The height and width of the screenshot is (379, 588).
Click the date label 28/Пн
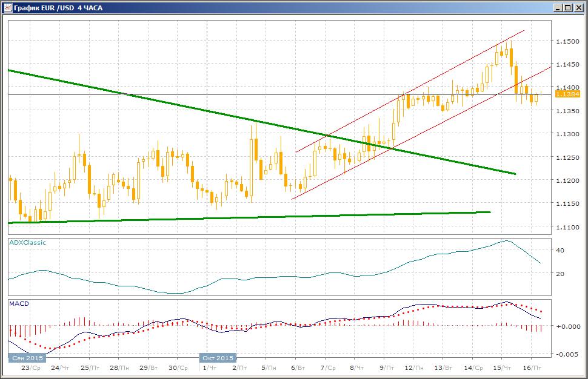click(119, 367)
